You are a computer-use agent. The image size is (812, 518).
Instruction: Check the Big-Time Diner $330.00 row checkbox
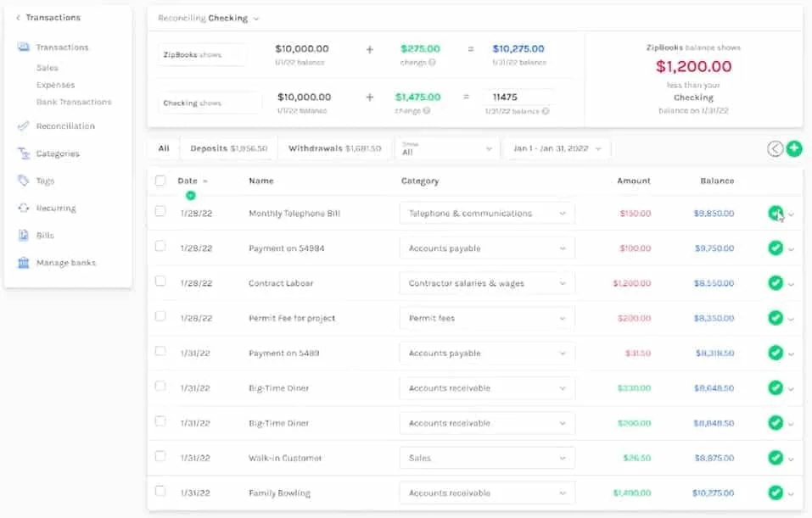point(160,386)
